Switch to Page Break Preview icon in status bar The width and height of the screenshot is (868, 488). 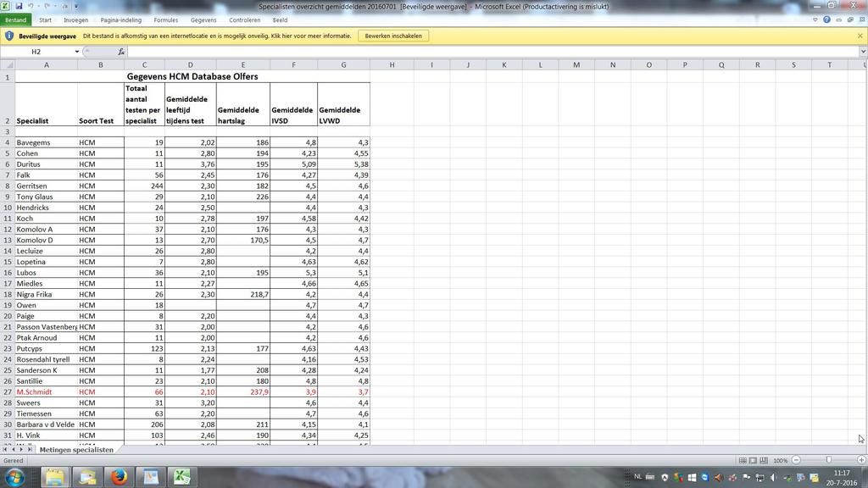point(764,460)
